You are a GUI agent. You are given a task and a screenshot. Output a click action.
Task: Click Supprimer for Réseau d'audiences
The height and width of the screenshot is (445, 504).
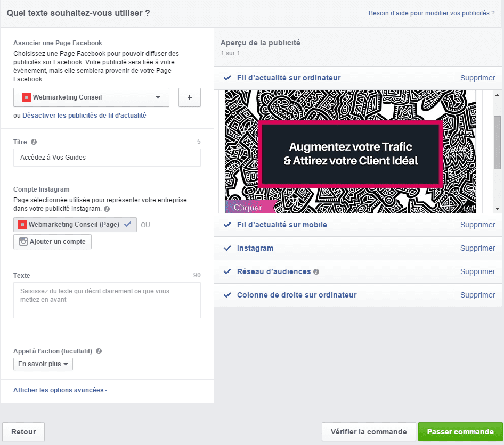click(x=478, y=271)
